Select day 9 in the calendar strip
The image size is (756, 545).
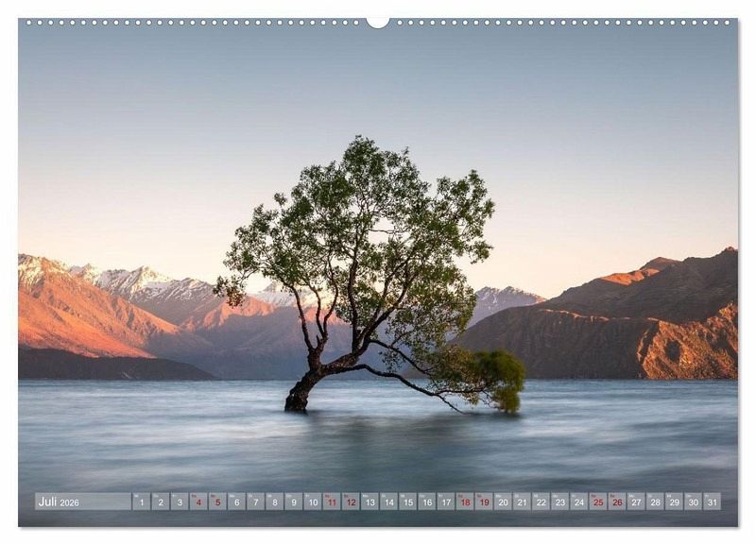point(294,502)
